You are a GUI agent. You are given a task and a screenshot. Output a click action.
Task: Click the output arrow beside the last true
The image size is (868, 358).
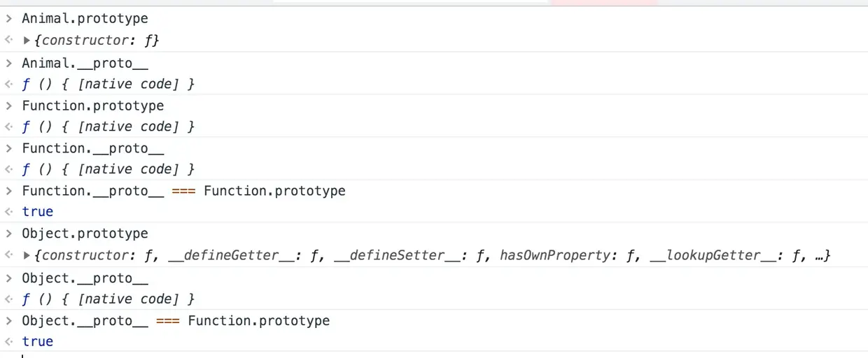click(x=8, y=341)
